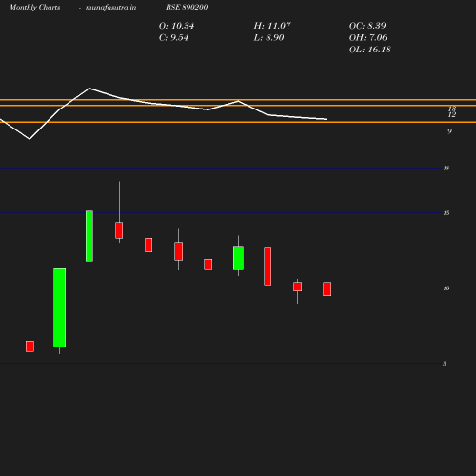Click the lowest dip of the white indicator line

(30, 139)
